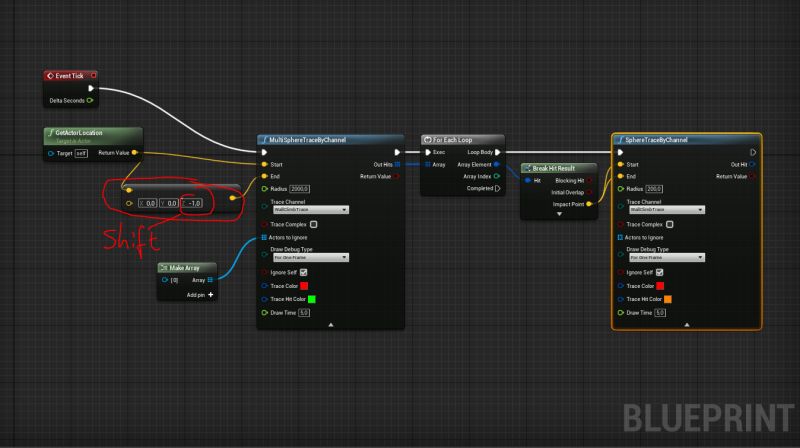Toggle Trace Complex on MultiSphereTraceByChannel
Screen dimensions: 800x448
[x=314, y=224]
